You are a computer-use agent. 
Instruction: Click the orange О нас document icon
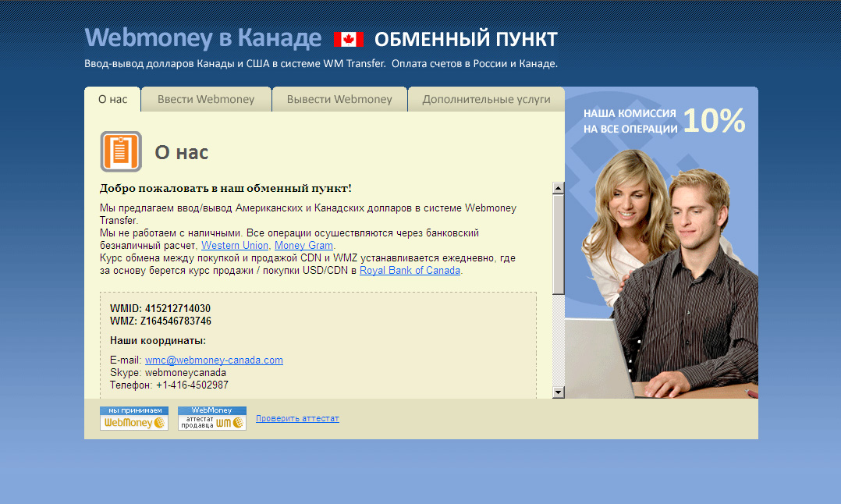coord(120,151)
